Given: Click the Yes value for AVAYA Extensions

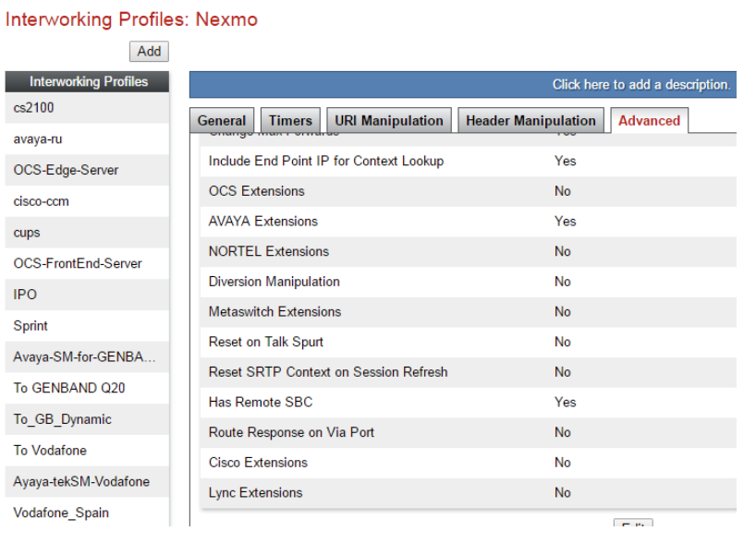Looking at the screenshot, I should (565, 221).
